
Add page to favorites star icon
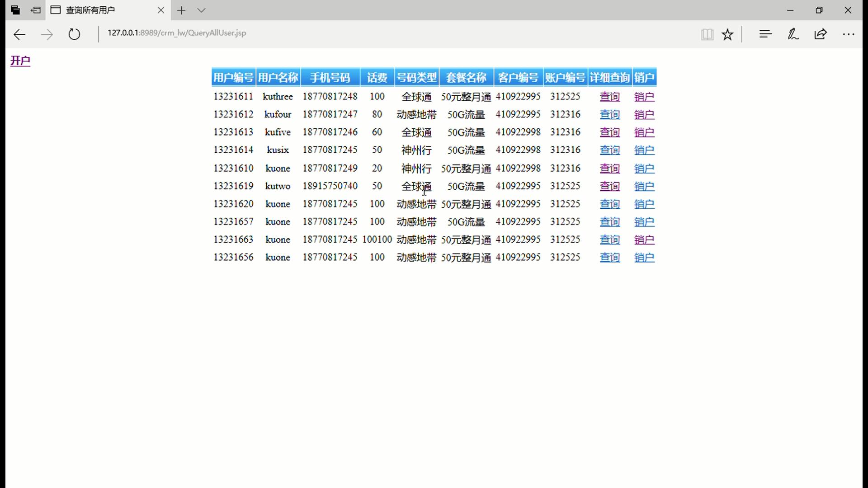click(727, 34)
